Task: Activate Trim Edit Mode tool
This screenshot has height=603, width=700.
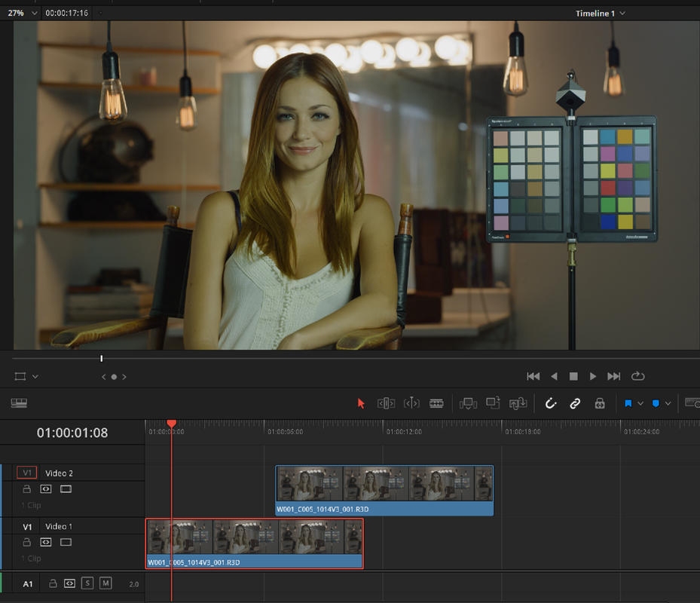Action: point(386,404)
